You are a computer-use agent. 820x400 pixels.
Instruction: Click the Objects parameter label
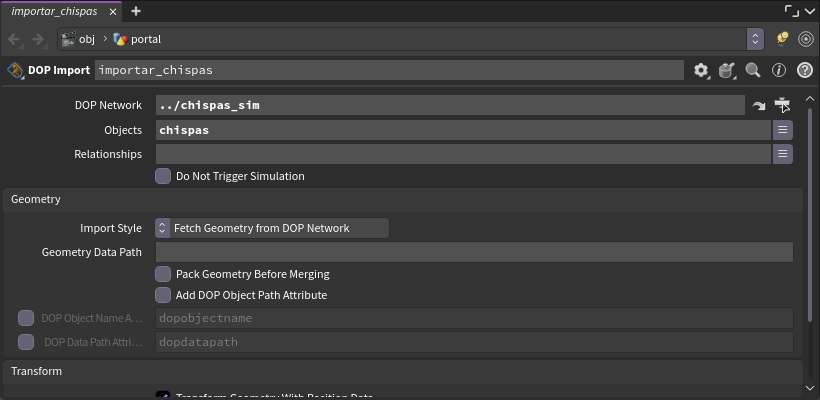tap(123, 130)
